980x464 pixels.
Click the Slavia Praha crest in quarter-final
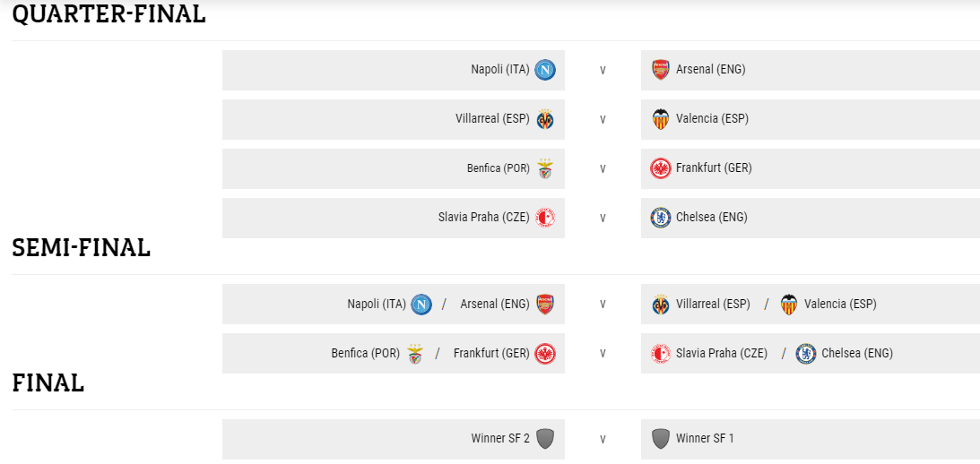coord(545,218)
